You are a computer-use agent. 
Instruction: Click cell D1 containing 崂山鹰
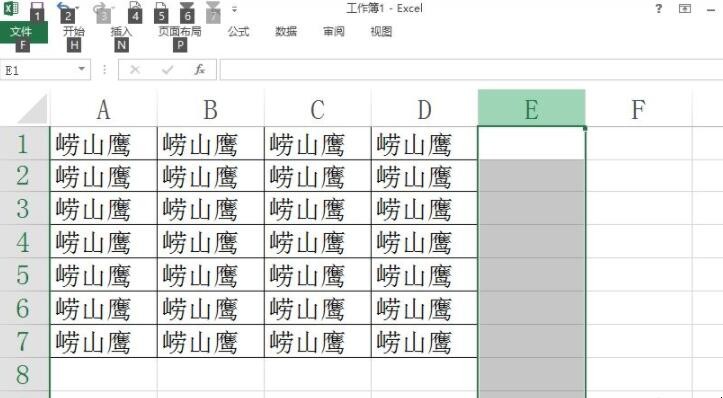[425, 143]
